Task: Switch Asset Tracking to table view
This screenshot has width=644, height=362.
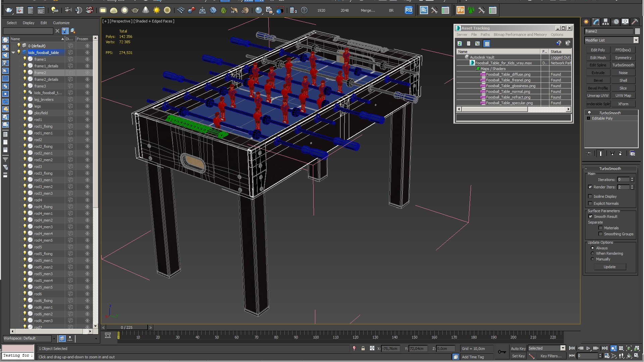Action: pyautogui.click(x=487, y=44)
